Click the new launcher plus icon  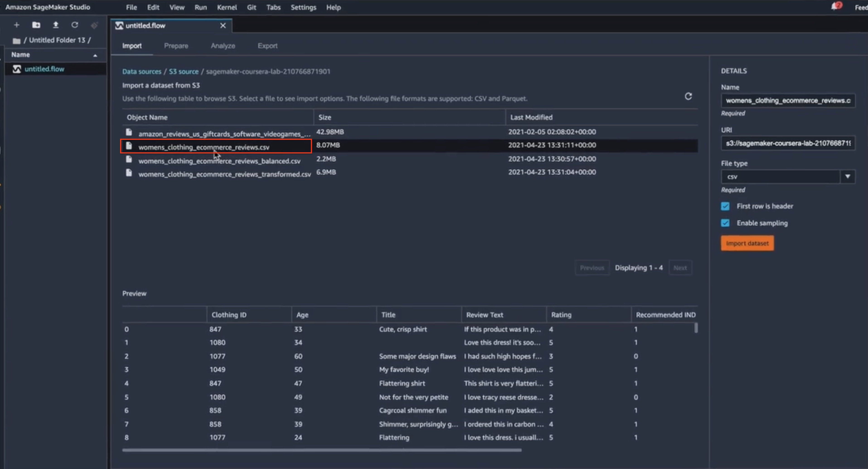click(17, 25)
